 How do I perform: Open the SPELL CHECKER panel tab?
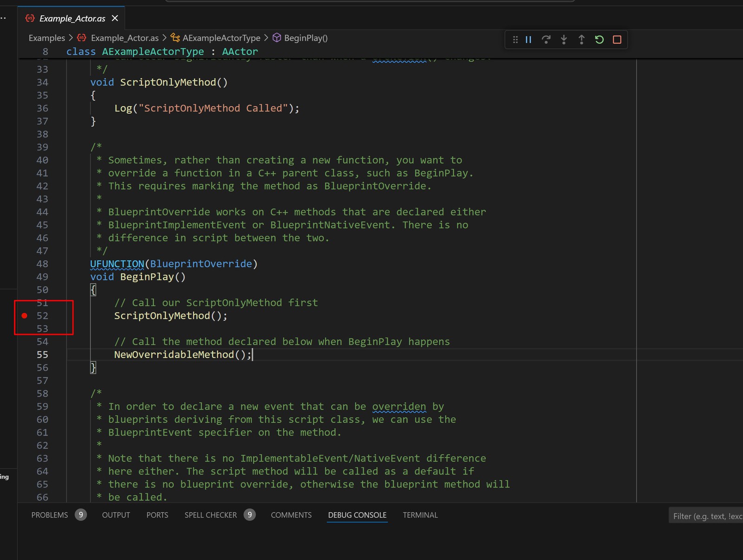[x=211, y=515]
